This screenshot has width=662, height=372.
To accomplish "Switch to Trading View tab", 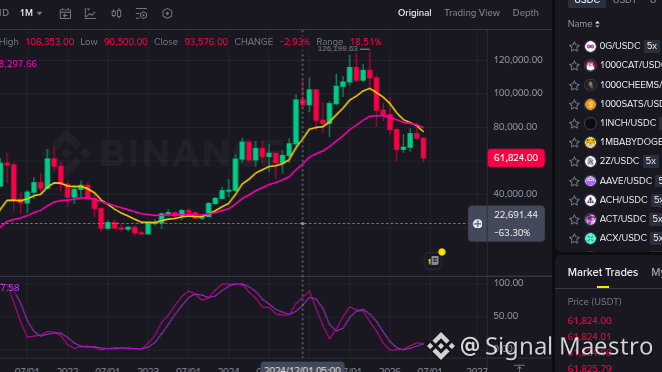I will (472, 13).
